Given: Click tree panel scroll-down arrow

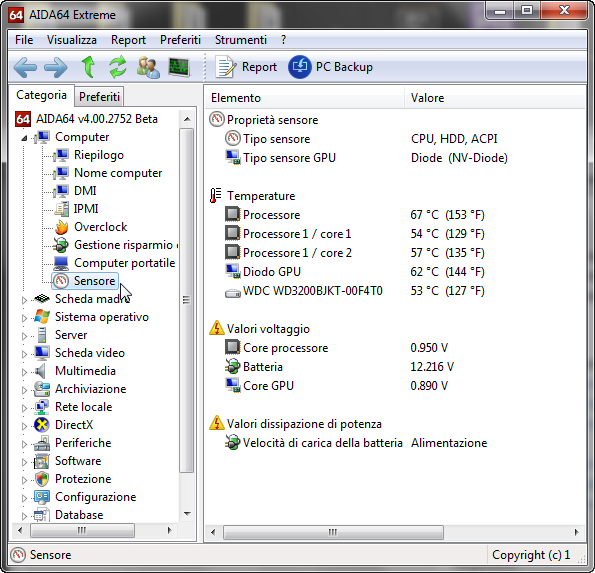Looking at the screenshot, I should point(187,514).
